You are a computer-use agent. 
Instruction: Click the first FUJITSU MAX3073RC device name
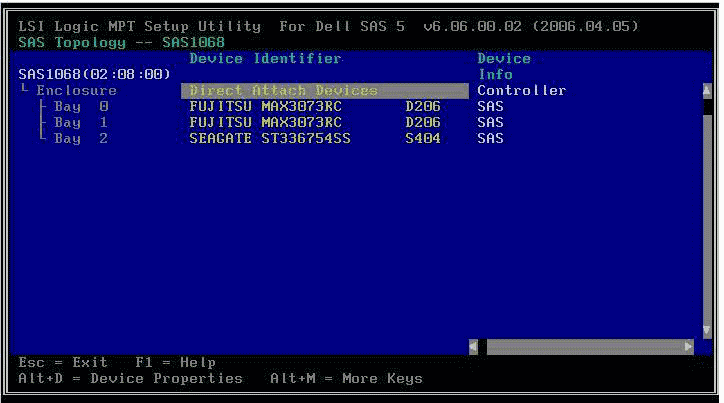coord(265,107)
